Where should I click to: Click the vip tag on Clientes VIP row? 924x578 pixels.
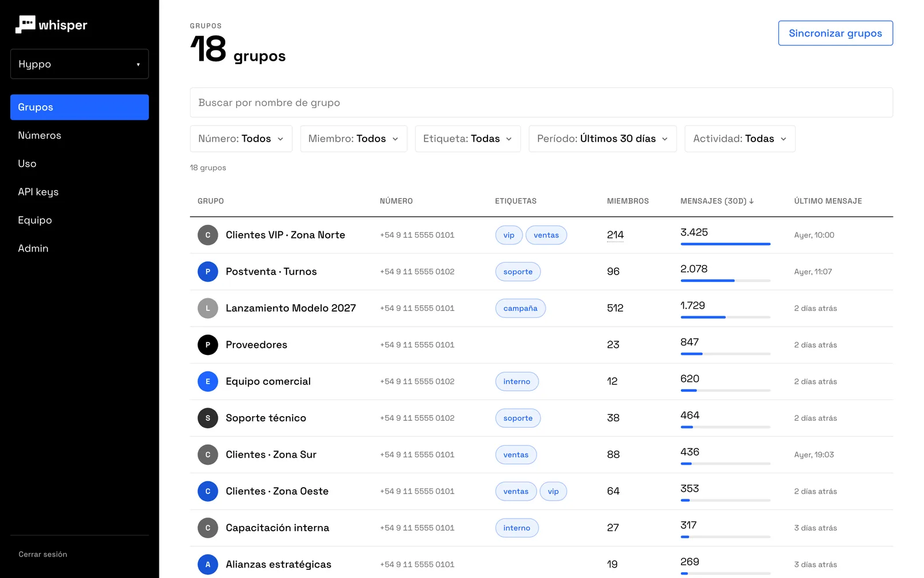(x=509, y=235)
